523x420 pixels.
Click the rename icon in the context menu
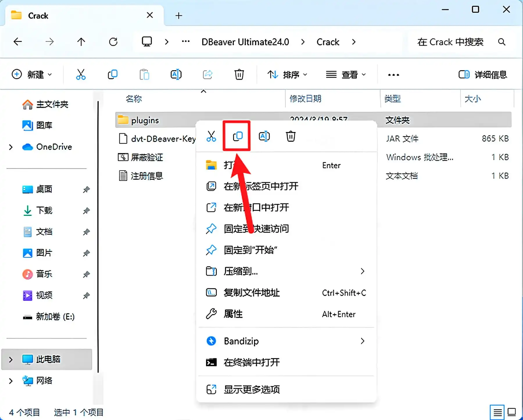(264, 136)
